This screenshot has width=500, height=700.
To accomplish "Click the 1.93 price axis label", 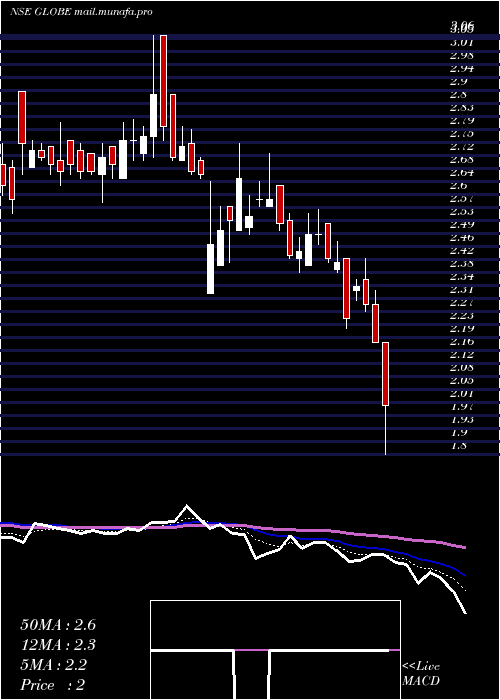I will tap(462, 419).
